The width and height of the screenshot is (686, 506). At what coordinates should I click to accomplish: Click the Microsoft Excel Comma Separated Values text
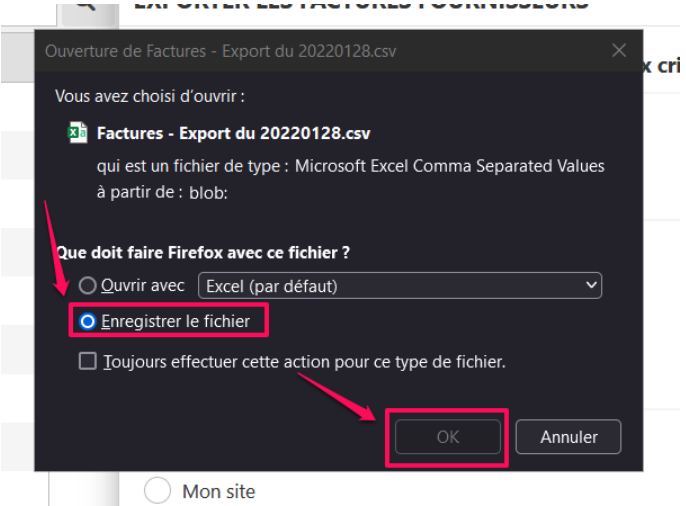[x=449, y=166]
